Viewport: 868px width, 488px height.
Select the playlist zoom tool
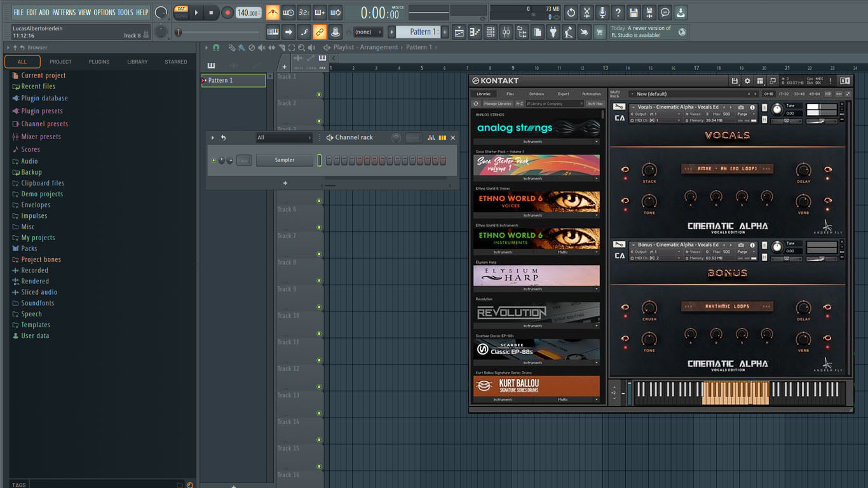pos(301,48)
